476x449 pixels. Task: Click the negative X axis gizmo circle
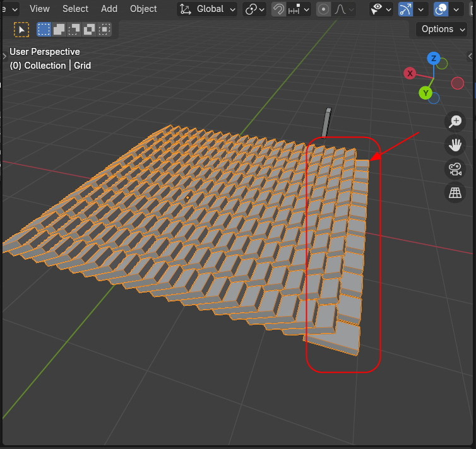pos(458,83)
